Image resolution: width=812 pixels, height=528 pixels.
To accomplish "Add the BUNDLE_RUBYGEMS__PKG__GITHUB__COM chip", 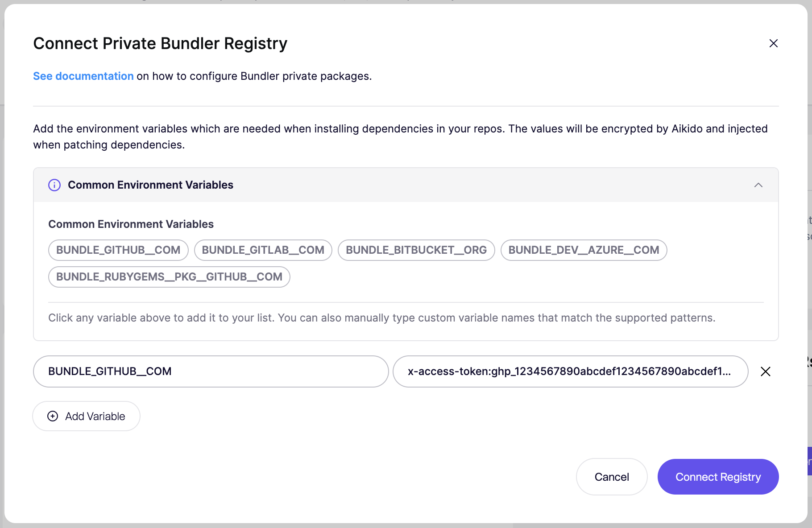I will [x=169, y=277].
